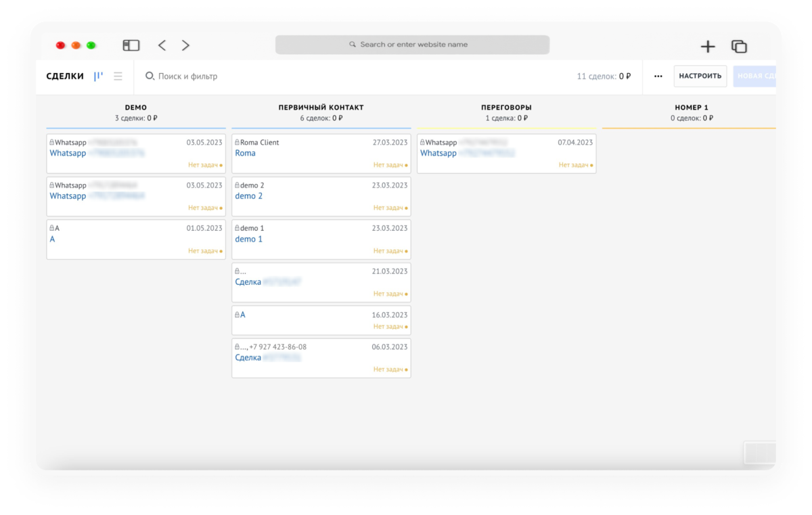The height and width of the screenshot is (515, 812).
Task: Click magnifier icon in Поиск и фильтр
Action: pos(150,76)
